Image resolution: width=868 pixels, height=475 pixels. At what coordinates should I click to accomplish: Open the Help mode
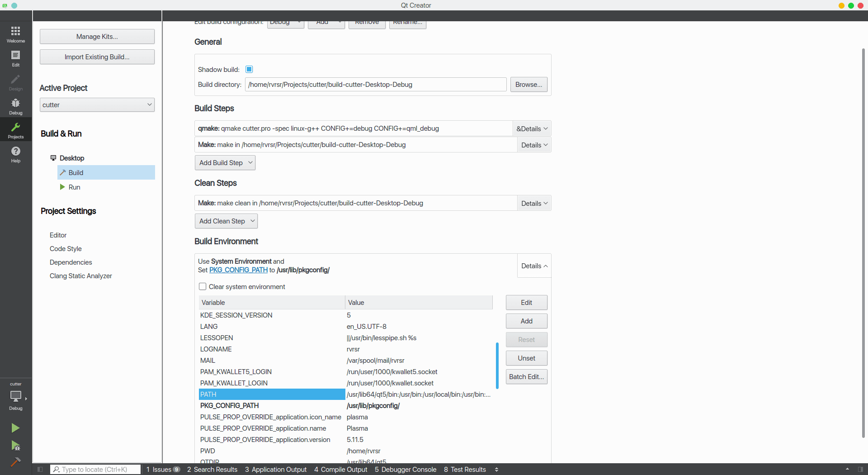pyautogui.click(x=16, y=154)
